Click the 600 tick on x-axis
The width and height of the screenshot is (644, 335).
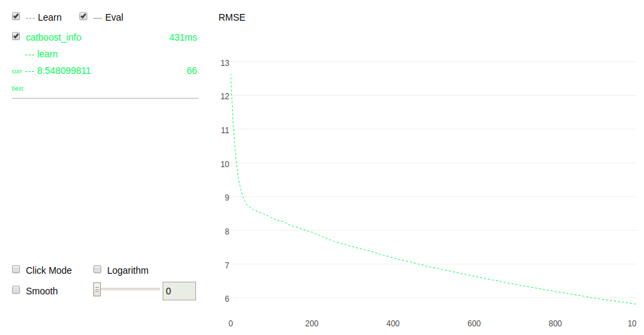(x=474, y=324)
